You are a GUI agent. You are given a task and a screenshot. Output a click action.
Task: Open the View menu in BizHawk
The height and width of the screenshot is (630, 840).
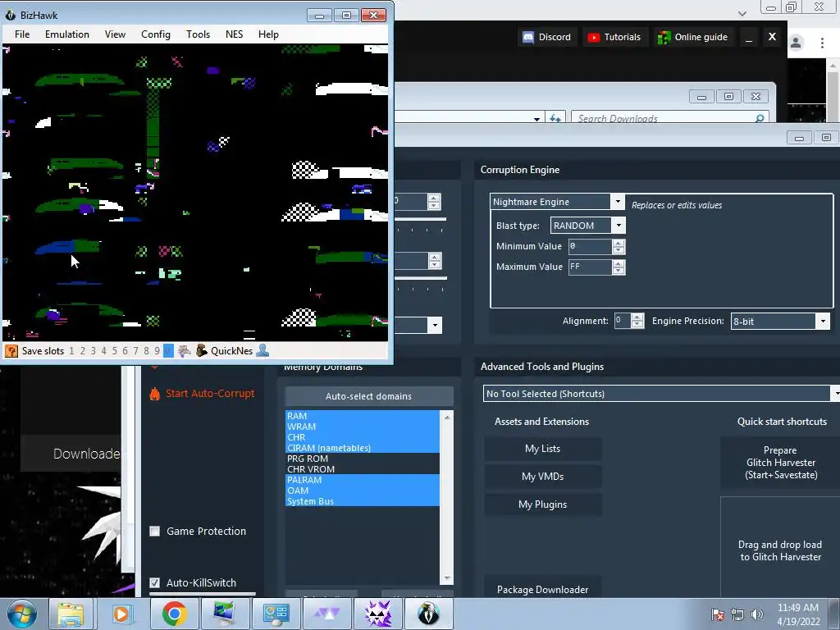pos(115,34)
